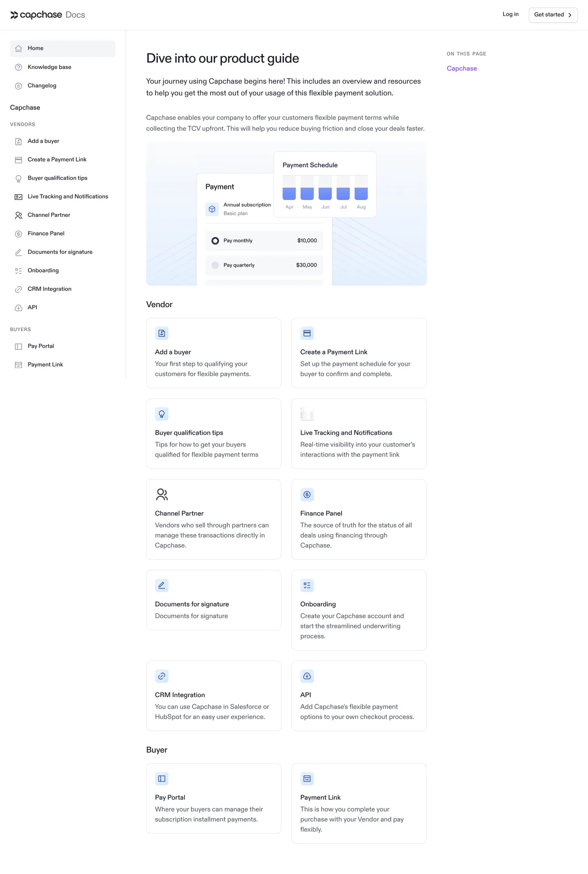Go to Finance Panel sidebar item

63,234
